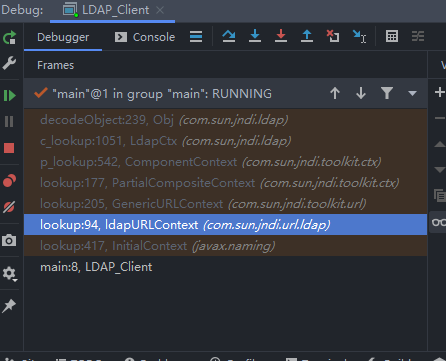The width and height of the screenshot is (446, 361).
Task: Click the Step Over icon
Action: [x=229, y=36]
